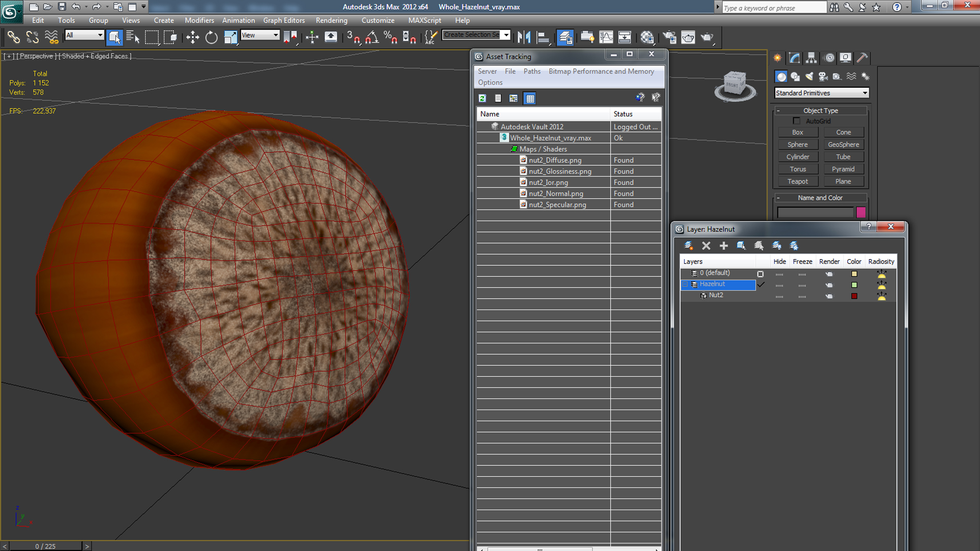Viewport: 980px width, 551px height.
Task: Click the Teapot primitive button
Action: coord(797,182)
